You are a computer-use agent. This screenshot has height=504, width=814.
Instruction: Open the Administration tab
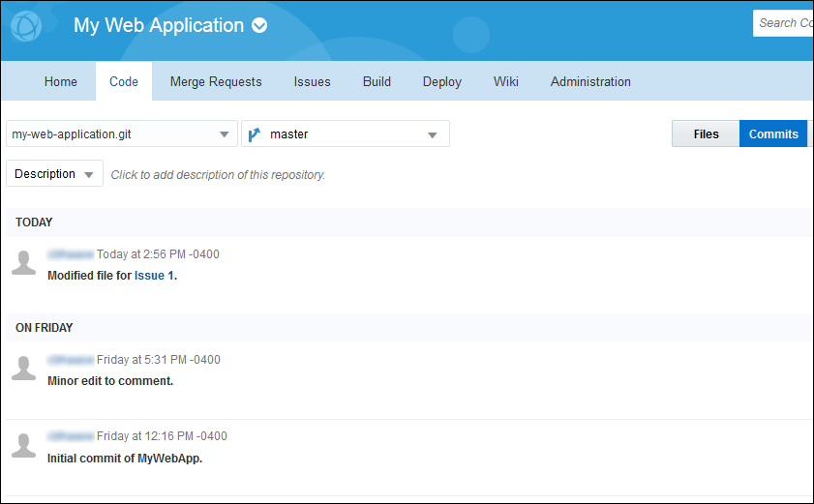pyautogui.click(x=590, y=82)
